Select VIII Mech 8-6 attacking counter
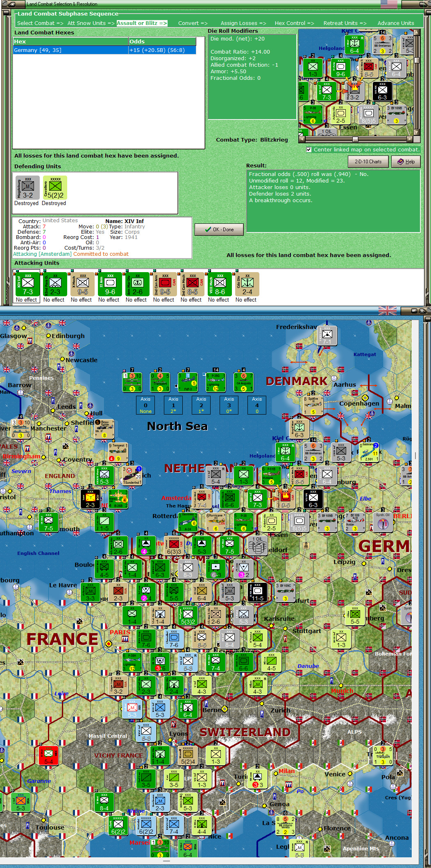Image resolution: width=431 pixels, height=868 pixels. (220, 284)
